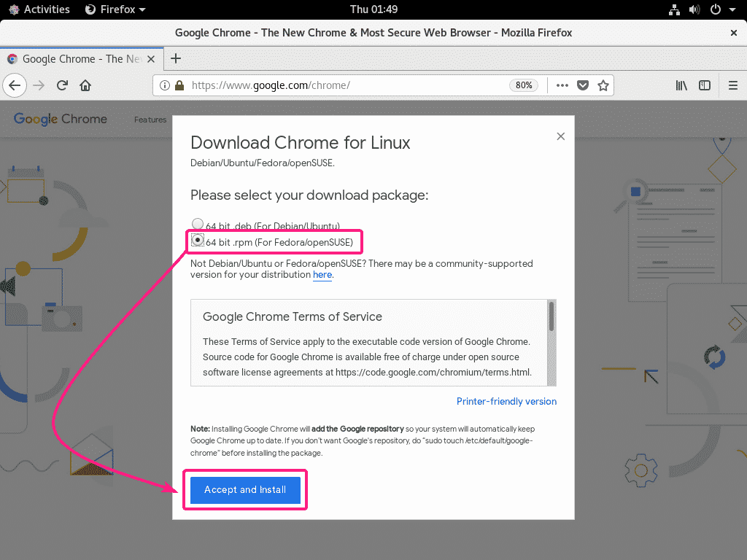Click the Firefox back arrow button
This screenshot has width=747, height=560.
point(15,85)
